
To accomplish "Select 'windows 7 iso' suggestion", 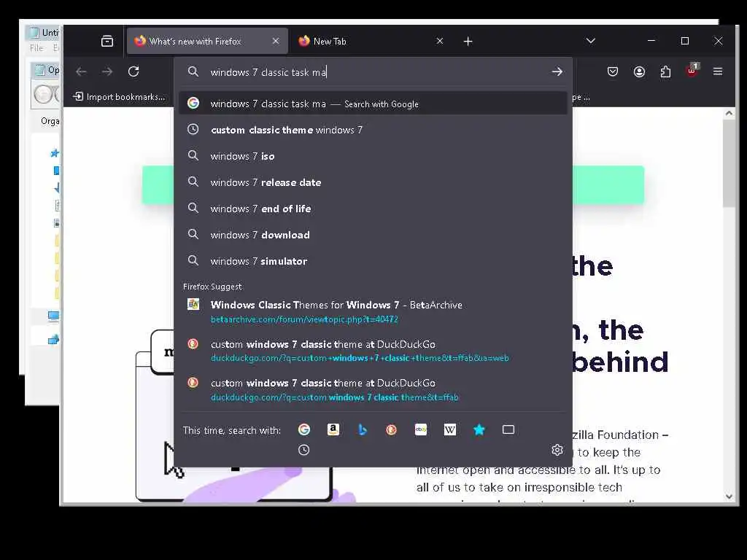I will (373, 156).
